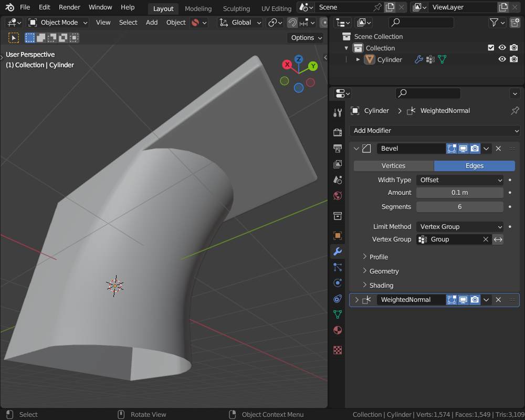Toggle WeightedNormal render display
The image size is (525, 420).
(x=475, y=300)
